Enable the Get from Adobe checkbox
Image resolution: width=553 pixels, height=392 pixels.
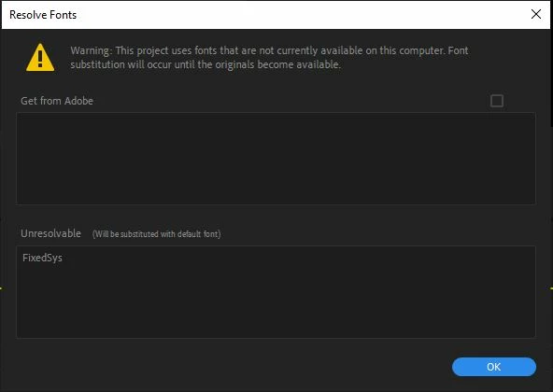[x=497, y=101]
